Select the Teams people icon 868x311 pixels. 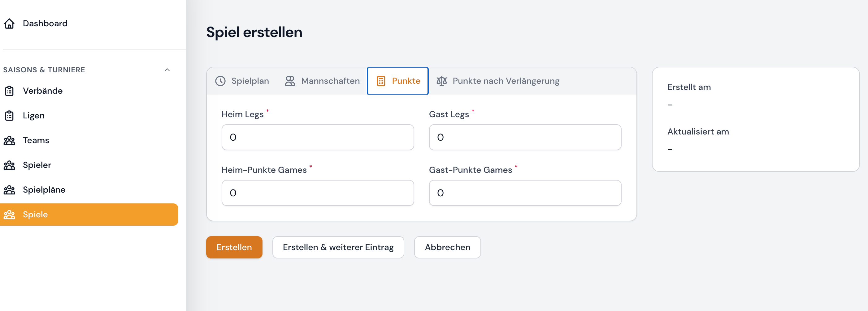tap(9, 140)
